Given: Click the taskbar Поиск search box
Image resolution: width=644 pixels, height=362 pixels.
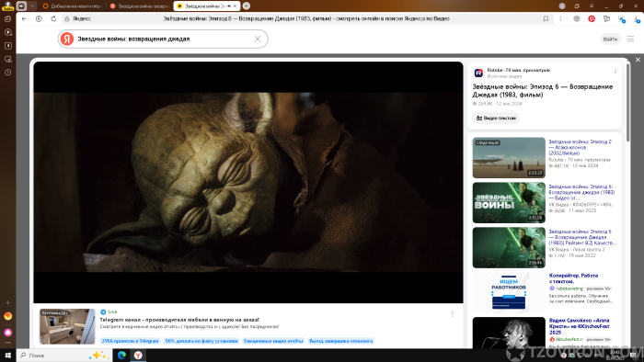Looking at the screenshot, I should (64, 355).
